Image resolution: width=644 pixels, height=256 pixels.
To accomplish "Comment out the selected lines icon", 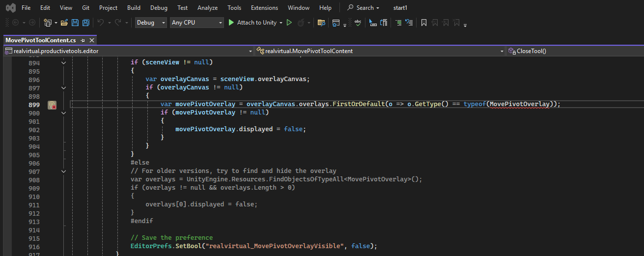I will point(398,23).
